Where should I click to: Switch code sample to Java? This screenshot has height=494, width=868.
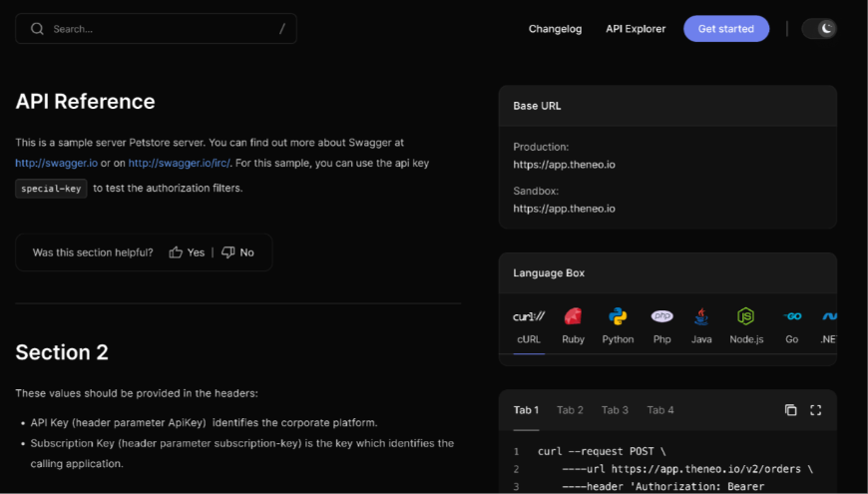[701, 317]
